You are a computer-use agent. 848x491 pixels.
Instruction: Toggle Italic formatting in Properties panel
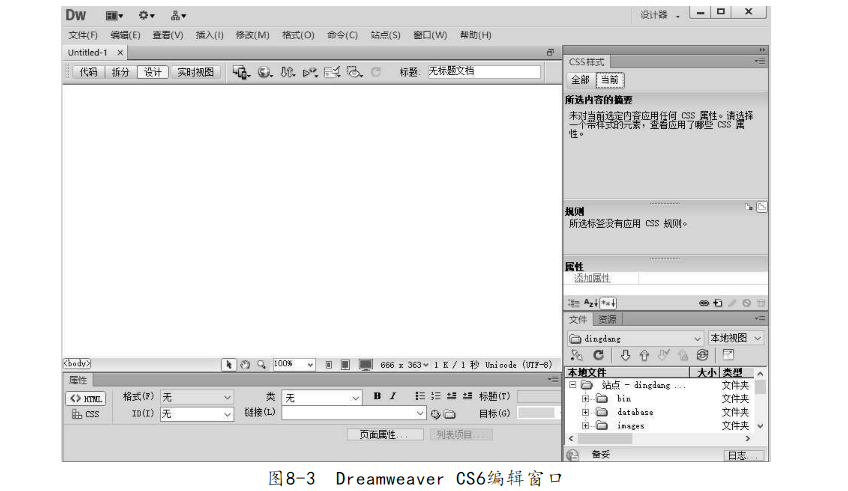(x=393, y=397)
